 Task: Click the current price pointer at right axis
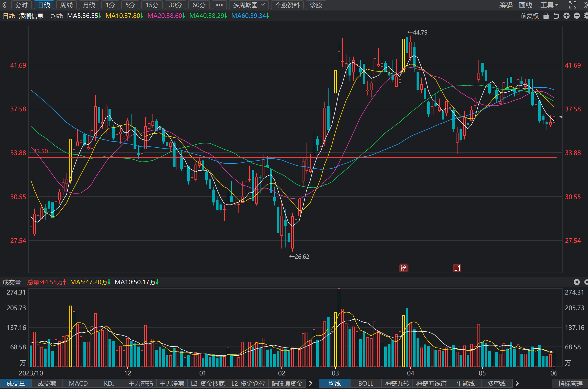[x=561, y=117]
